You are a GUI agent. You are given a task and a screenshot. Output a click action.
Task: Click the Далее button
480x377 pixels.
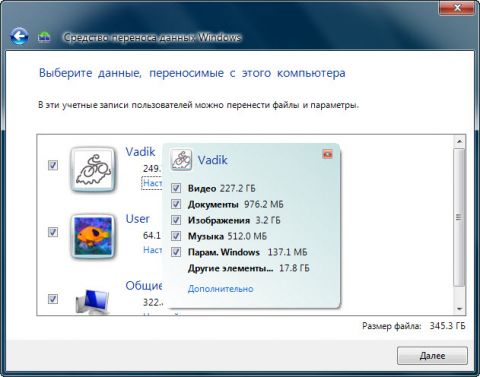pyautogui.click(x=432, y=356)
